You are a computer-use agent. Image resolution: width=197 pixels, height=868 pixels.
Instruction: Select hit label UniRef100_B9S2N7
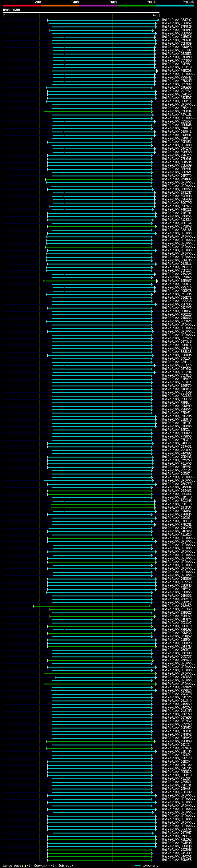tap(177, 193)
